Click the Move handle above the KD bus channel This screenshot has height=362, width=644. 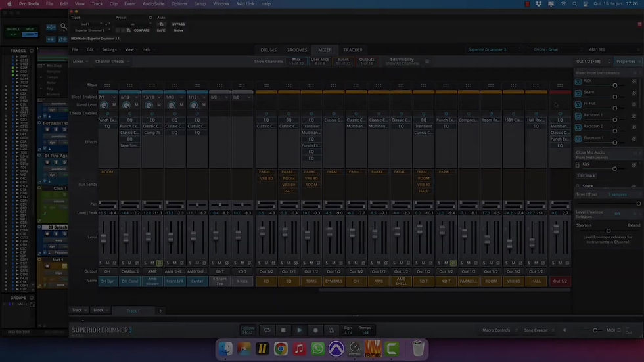coord(266,85)
